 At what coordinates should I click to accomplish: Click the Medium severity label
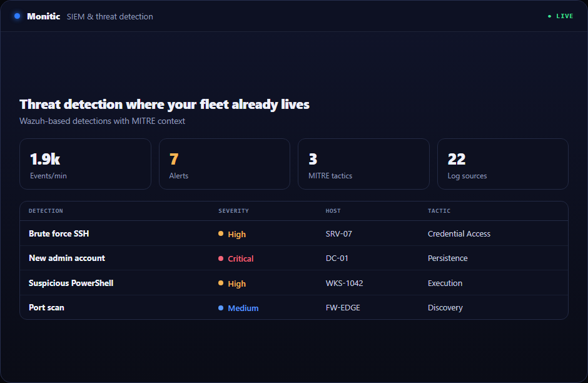pyautogui.click(x=243, y=309)
